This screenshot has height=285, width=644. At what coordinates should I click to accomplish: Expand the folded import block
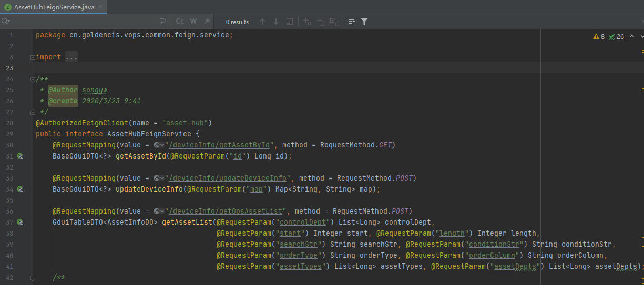click(x=32, y=57)
